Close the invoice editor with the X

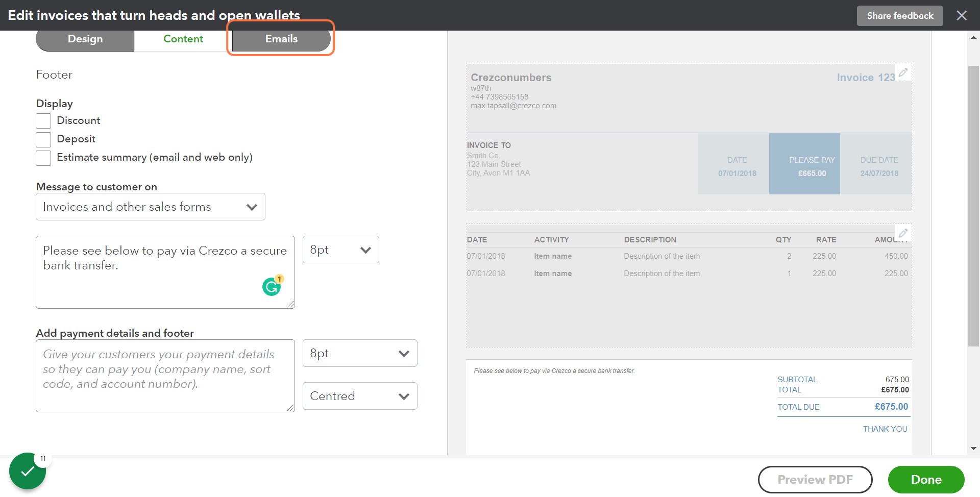point(962,15)
